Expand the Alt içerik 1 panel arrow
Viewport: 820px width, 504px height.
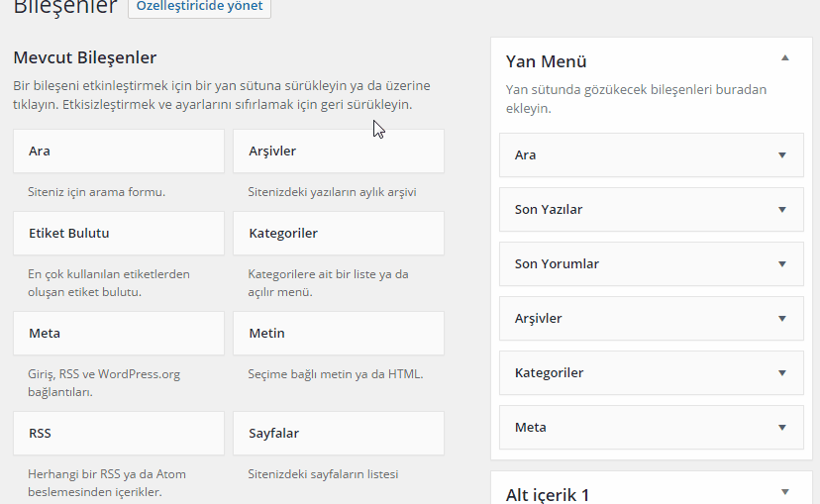click(785, 492)
